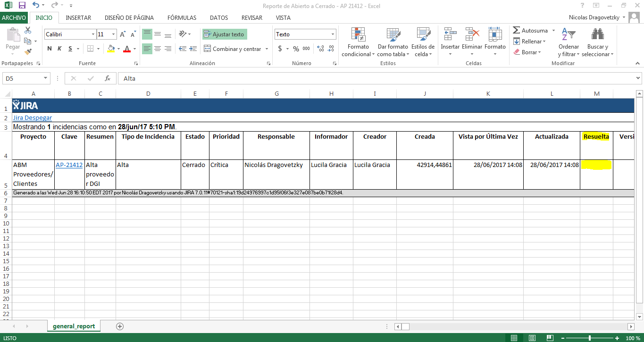Open Formato condicional
The height and width of the screenshot is (342, 644).
point(358,42)
